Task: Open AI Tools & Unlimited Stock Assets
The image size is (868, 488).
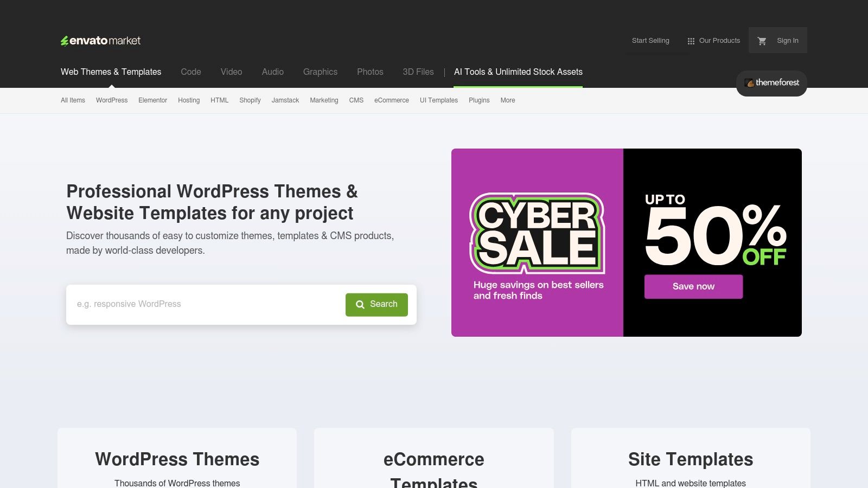Action: click(518, 72)
